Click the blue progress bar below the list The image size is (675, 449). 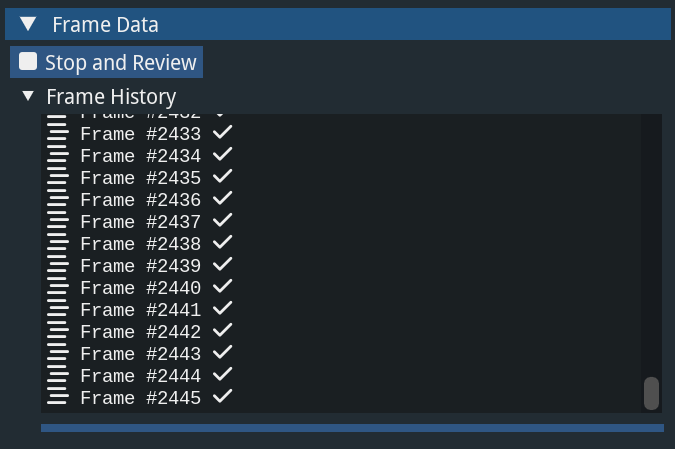click(x=352, y=428)
